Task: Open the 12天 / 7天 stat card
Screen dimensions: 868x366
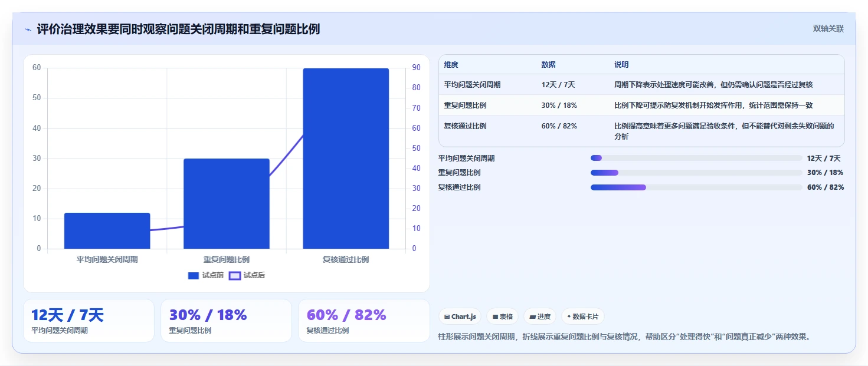Action: pyautogui.click(x=89, y=321)
